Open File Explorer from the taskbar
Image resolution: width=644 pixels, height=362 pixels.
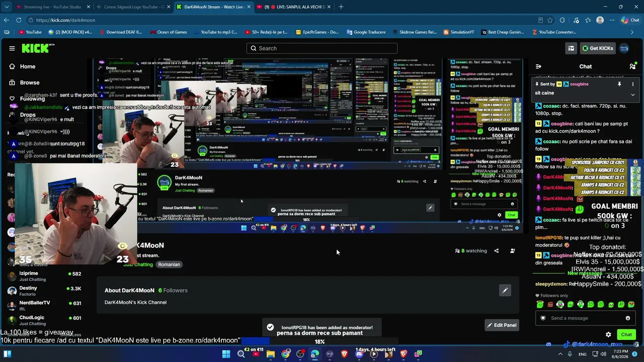[x=271, y=354]
